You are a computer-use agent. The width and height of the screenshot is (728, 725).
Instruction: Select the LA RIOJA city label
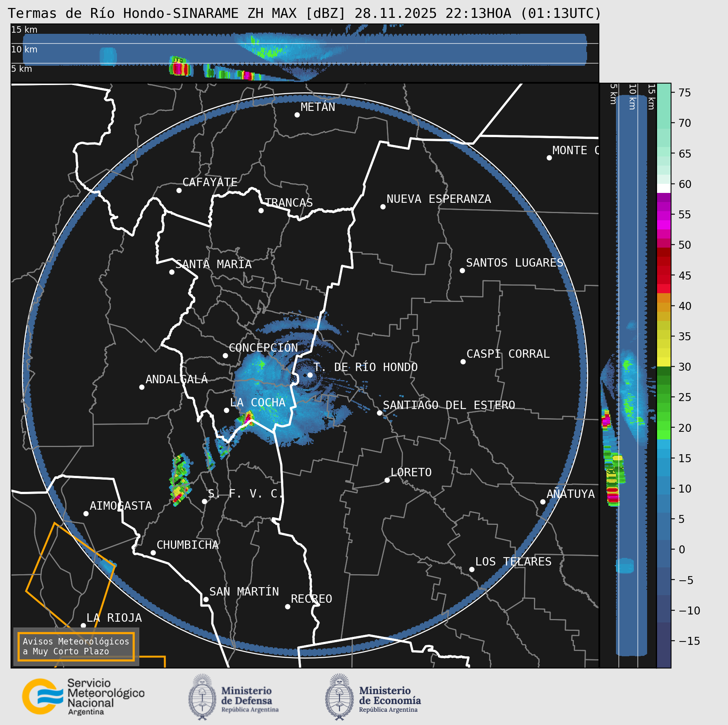coord(114,618)
